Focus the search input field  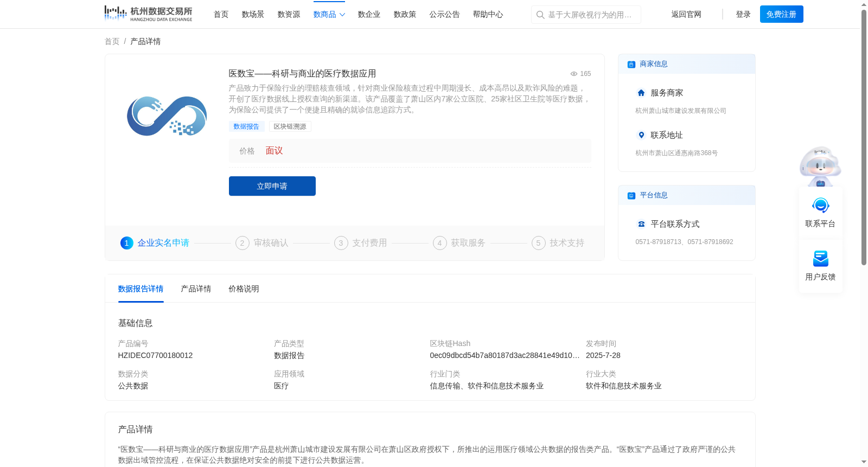click(586, 15)
